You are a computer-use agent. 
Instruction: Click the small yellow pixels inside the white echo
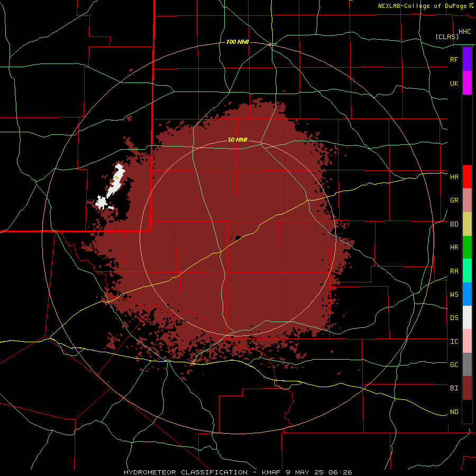[116, 178]
